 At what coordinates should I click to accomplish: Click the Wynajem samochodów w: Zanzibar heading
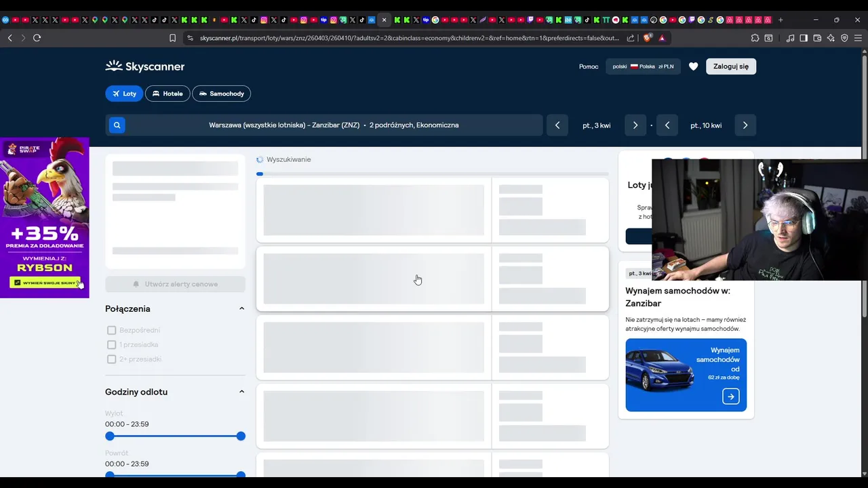(677, 297)
